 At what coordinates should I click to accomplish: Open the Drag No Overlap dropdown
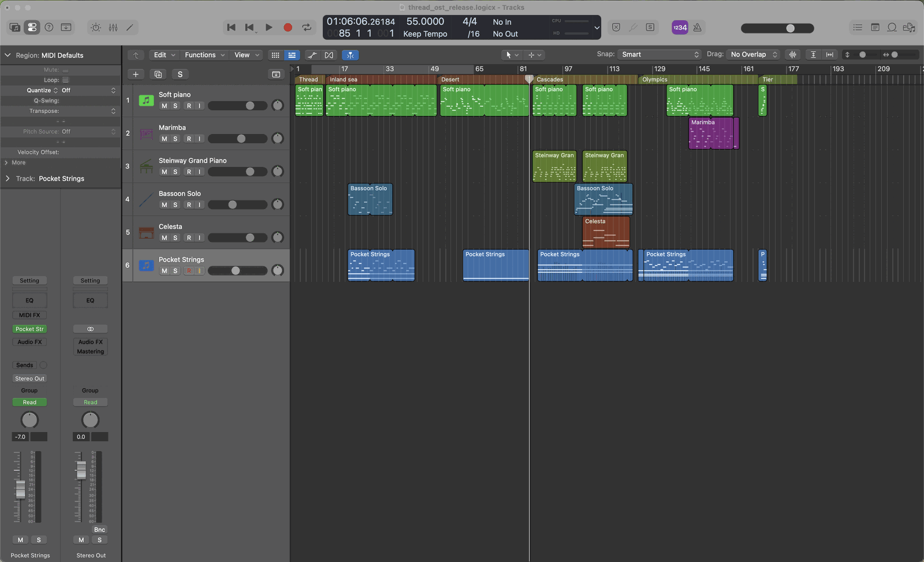[754, 54]
